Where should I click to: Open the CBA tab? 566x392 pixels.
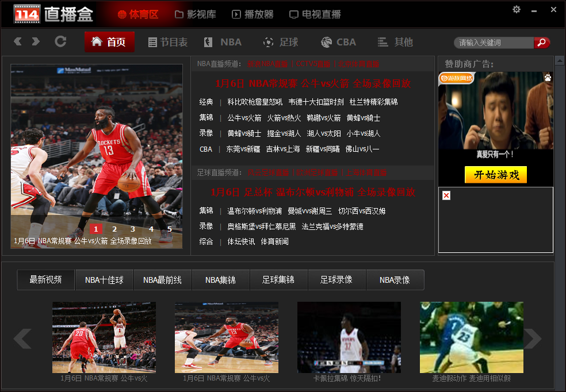pos(339,42)
